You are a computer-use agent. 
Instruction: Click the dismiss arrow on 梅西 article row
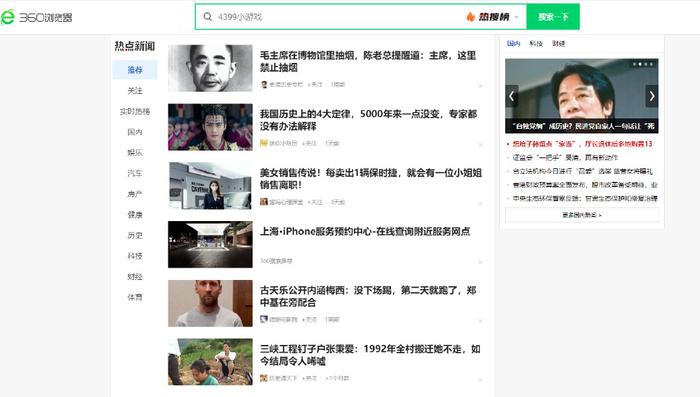point(480,321)
